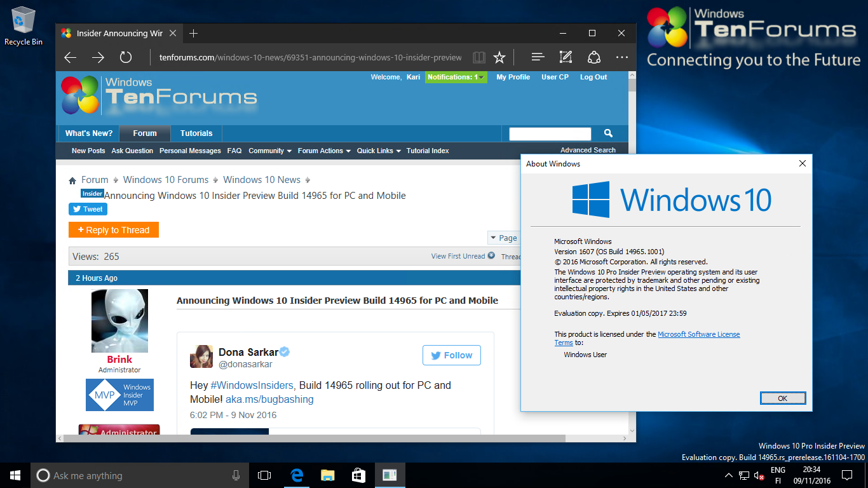Click #WindowsInsiders hashtag link
The width and height of the screenshot is (868, 488).
[x=252, y=385]
